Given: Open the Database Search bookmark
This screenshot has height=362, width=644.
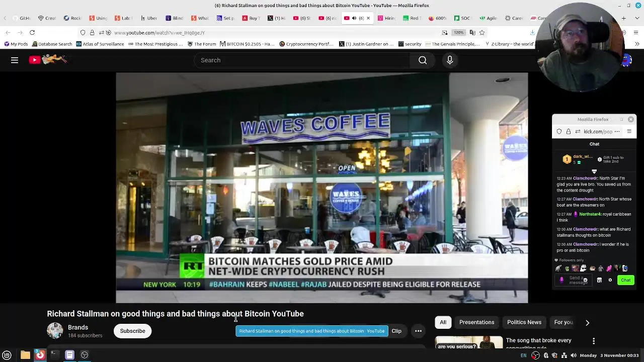Looking at the screenshot, I should tap(51, 44).
